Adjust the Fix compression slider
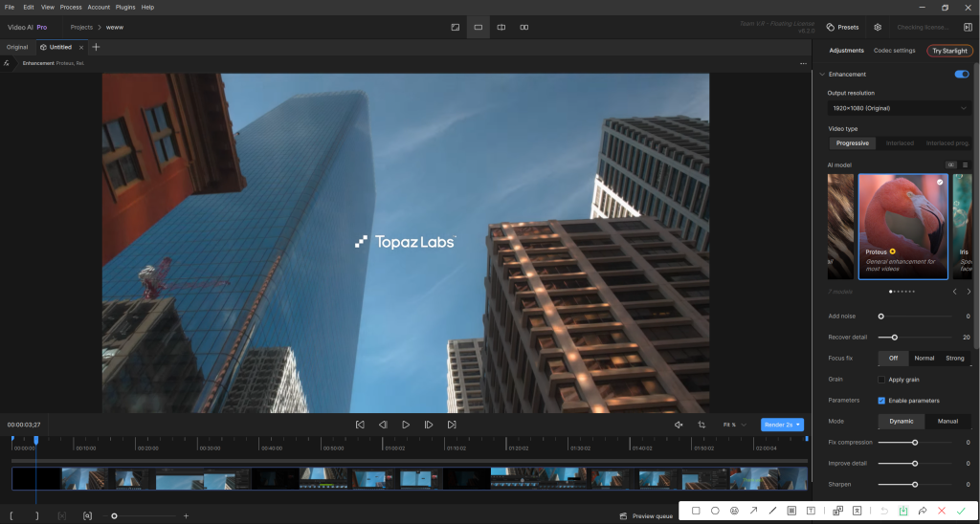 pyautogui.click(x=915, y=442)
